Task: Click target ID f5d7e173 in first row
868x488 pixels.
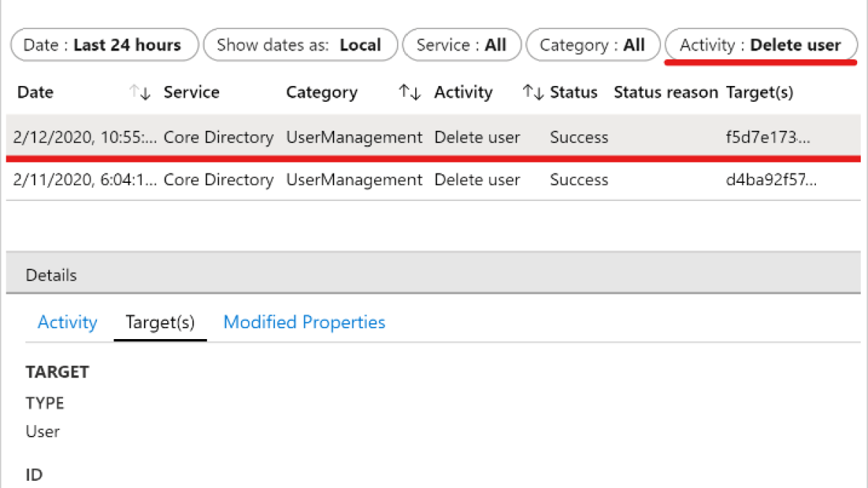Action: tap(767, 137)
